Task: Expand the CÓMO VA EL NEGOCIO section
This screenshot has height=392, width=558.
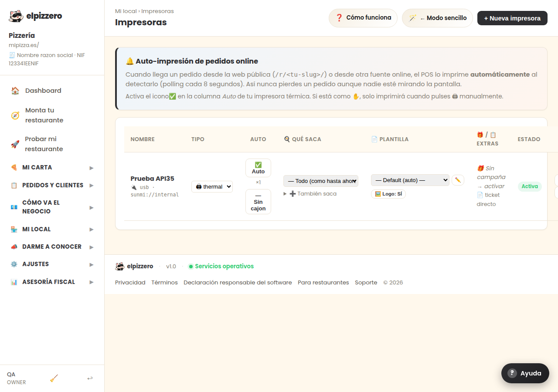Action: [x=52, y=207]
